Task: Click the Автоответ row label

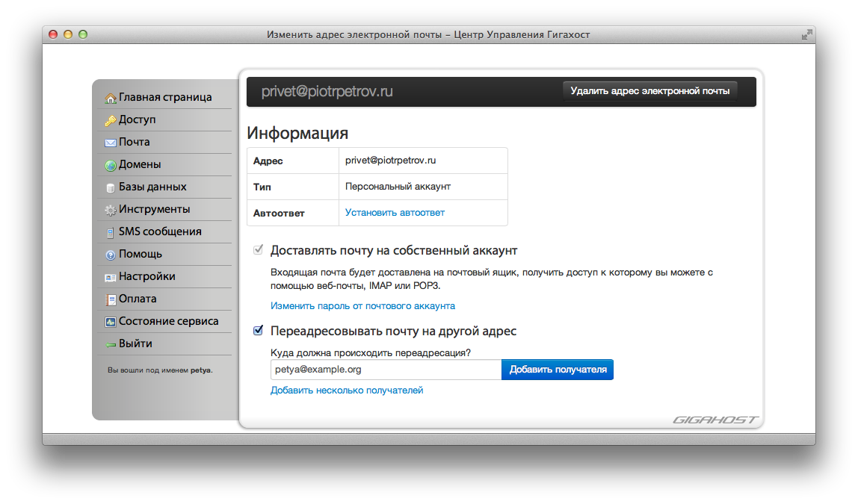Action: [x=279, y=214]
